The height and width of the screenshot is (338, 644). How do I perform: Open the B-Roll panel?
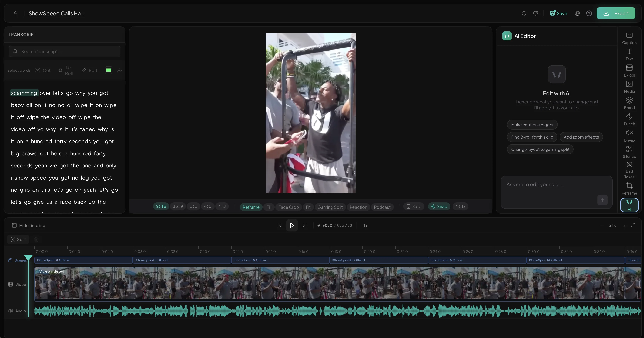pos(629,71)
